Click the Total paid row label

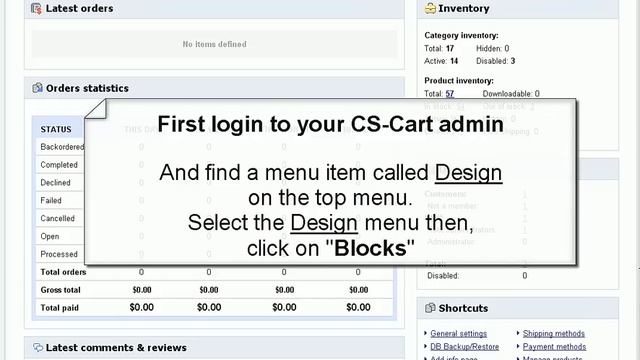(60, 308)
